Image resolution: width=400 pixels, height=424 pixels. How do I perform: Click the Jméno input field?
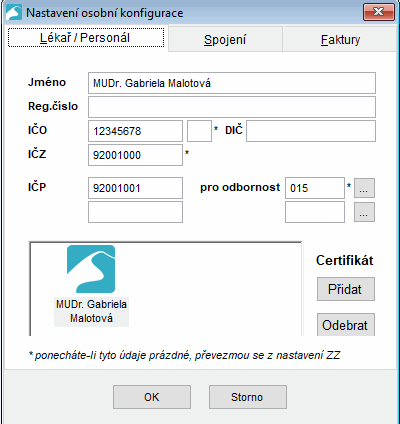[232, 83]
